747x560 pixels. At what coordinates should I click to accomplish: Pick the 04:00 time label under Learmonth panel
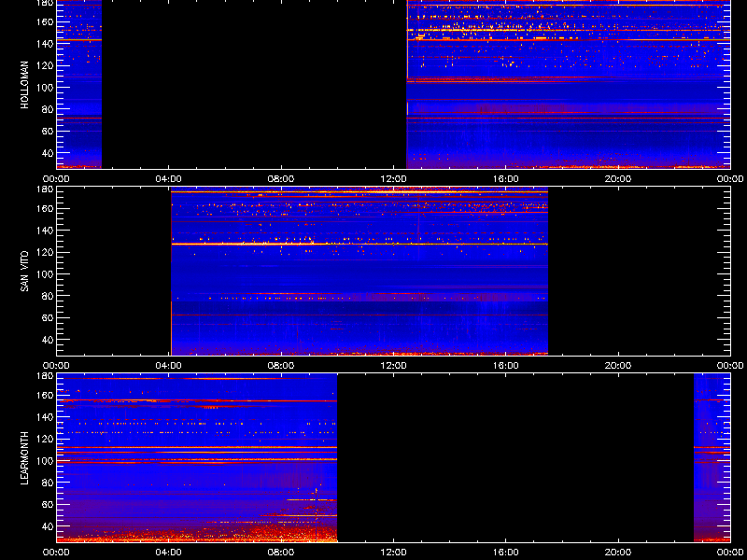169,553
